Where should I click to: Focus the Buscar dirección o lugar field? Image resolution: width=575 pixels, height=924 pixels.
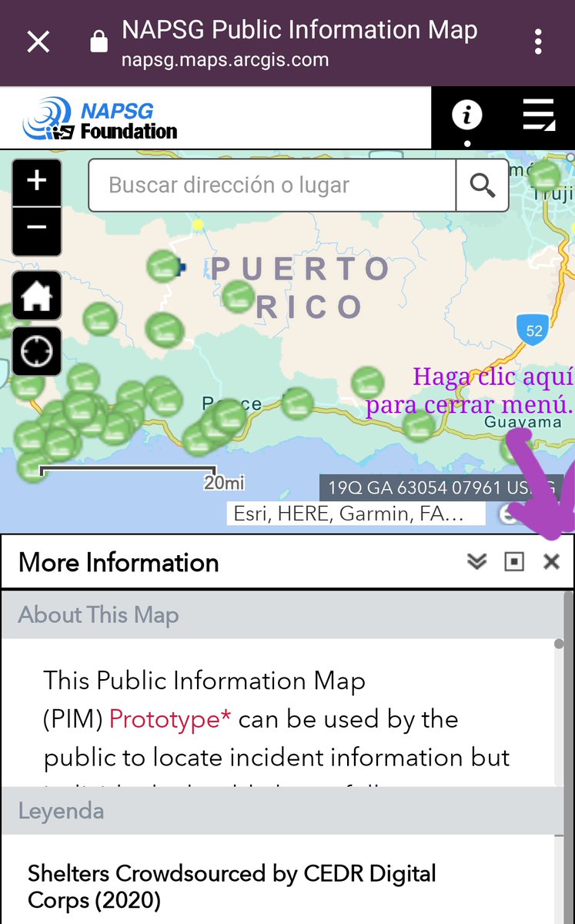tap(272, 185)
